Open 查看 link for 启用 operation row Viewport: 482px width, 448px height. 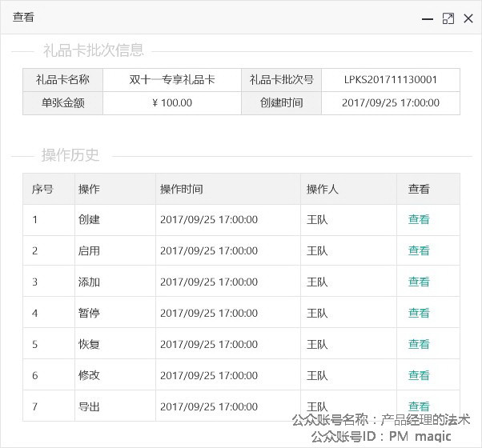(x=419, y=250)
